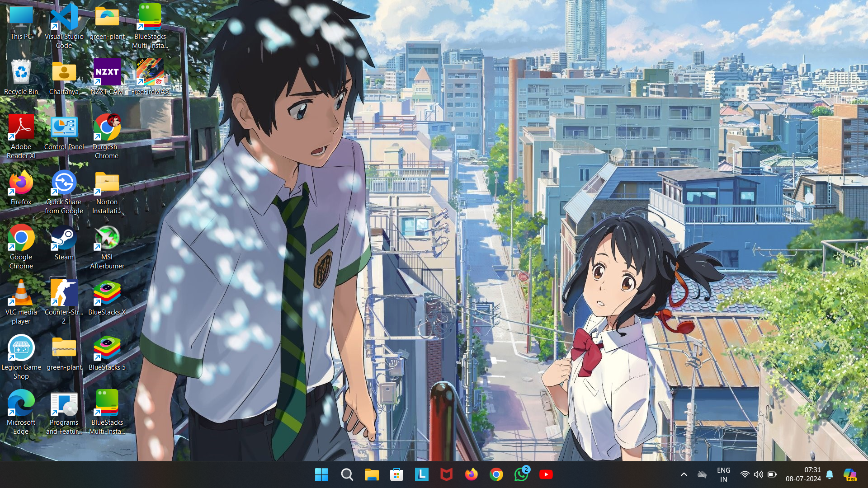The image size is (868, 488).
Task: Open Chaitanya user folder
Action: 64,77
